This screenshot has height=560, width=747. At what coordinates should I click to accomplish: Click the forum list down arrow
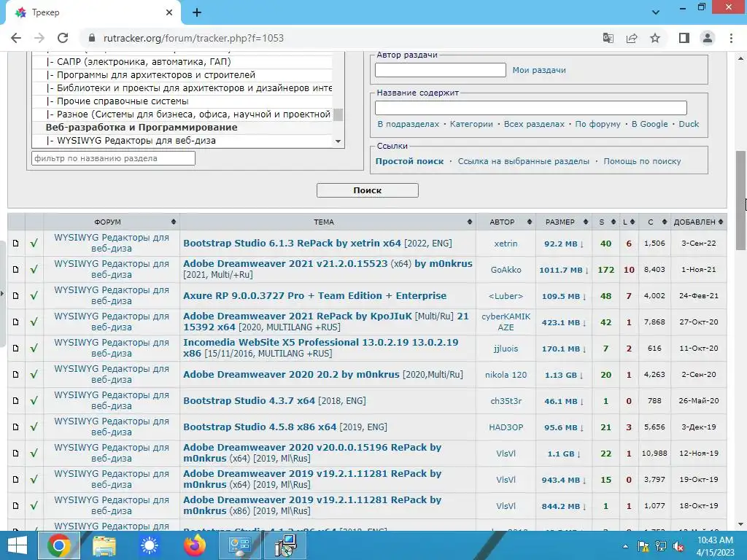point(338,141)
